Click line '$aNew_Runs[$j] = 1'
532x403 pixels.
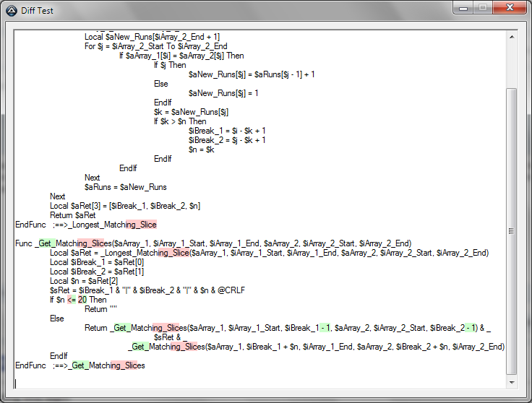223,93
